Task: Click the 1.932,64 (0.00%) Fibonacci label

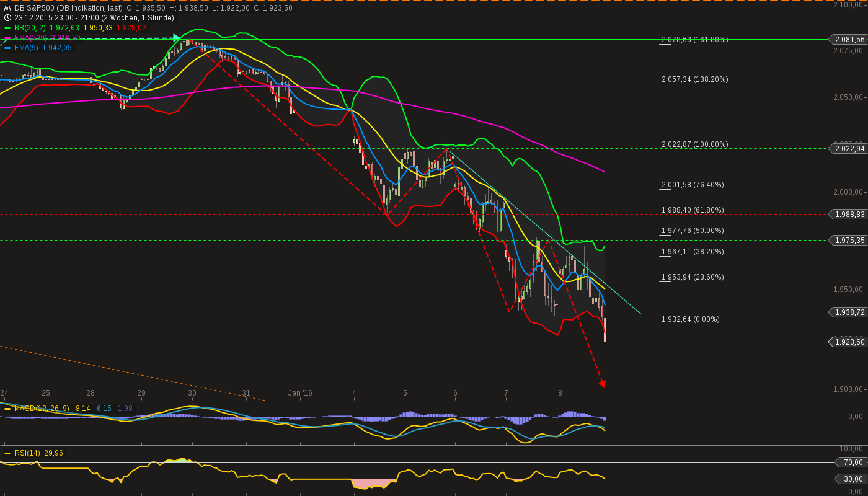Action: 691,319
